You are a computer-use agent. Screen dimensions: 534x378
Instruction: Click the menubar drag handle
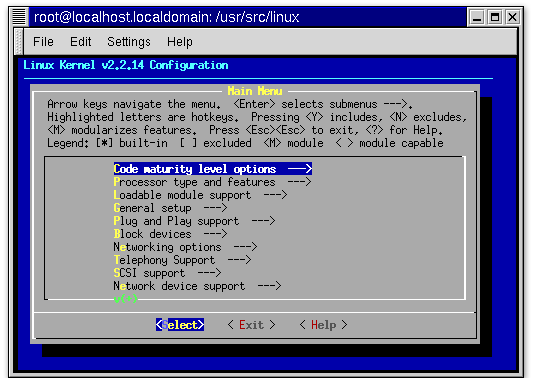[x=19, y=42]
